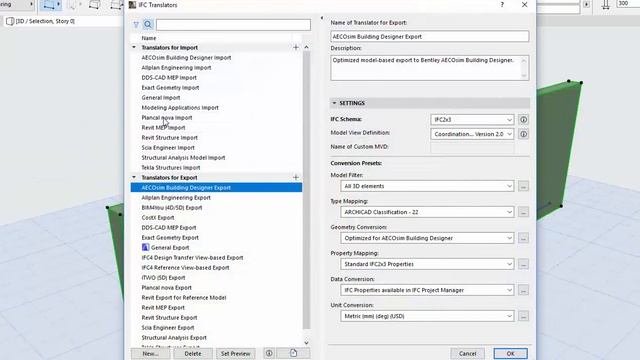Open the IFC Schema dropdown
Screen dimensions: 640x360
point(472,120)
